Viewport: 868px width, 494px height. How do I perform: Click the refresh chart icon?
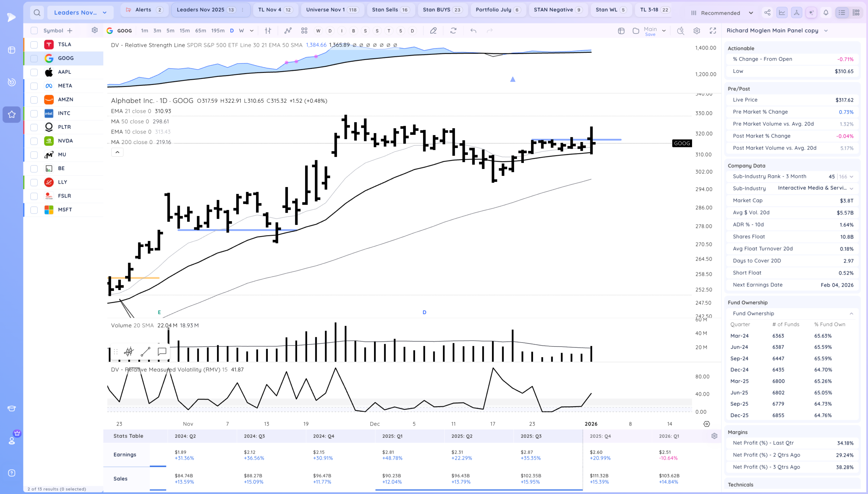coord(453,30)
